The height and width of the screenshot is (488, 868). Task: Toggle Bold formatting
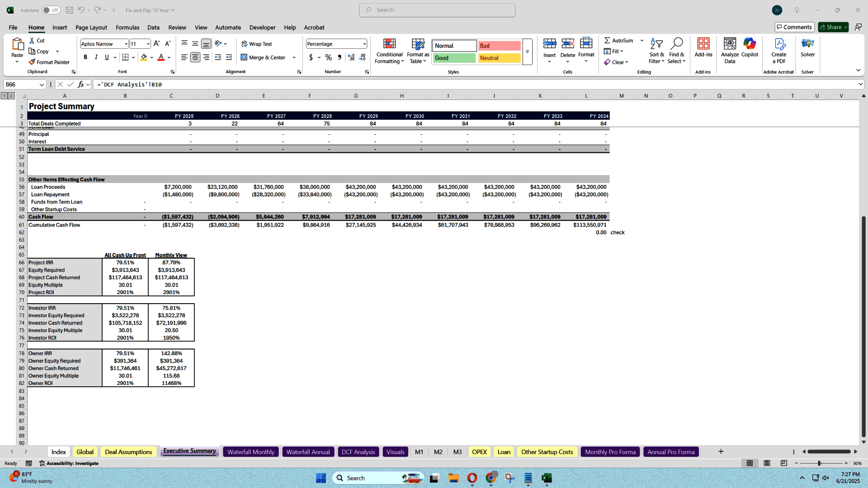85,57
